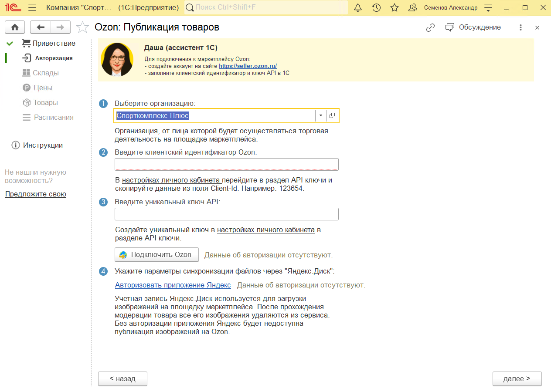This screenshot has width=551, height=392.
Task: Select the Авторизация step
Action: tap(48, 58)
